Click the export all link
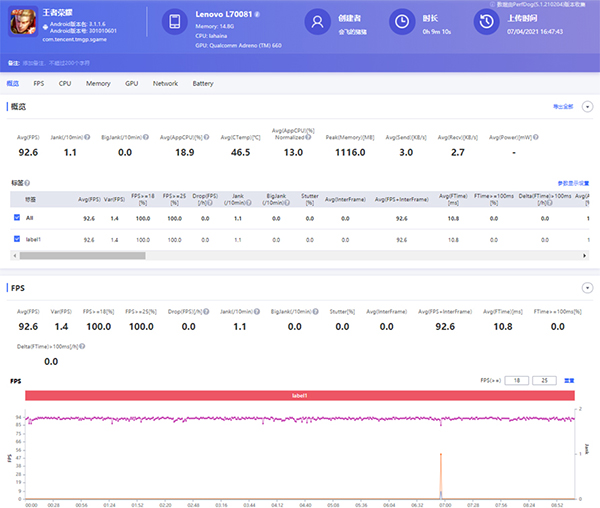Viewport: 600px width, 508px height. click(x=565, y=105)
